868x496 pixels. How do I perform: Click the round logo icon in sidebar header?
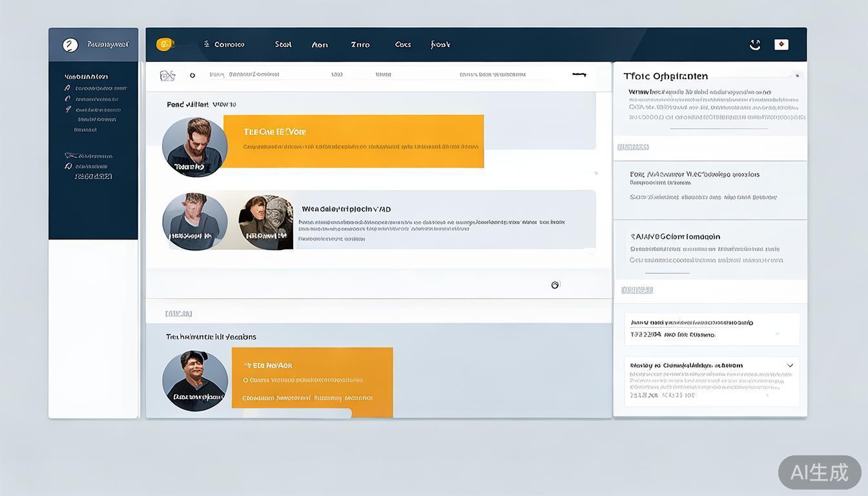point(70,45)
